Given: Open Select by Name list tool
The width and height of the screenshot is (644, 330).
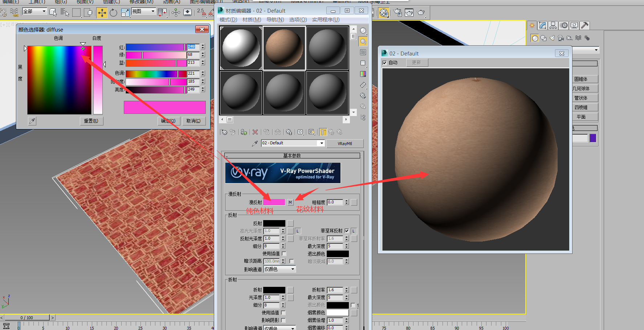Looking at the screenshot, I should (65, 13).
